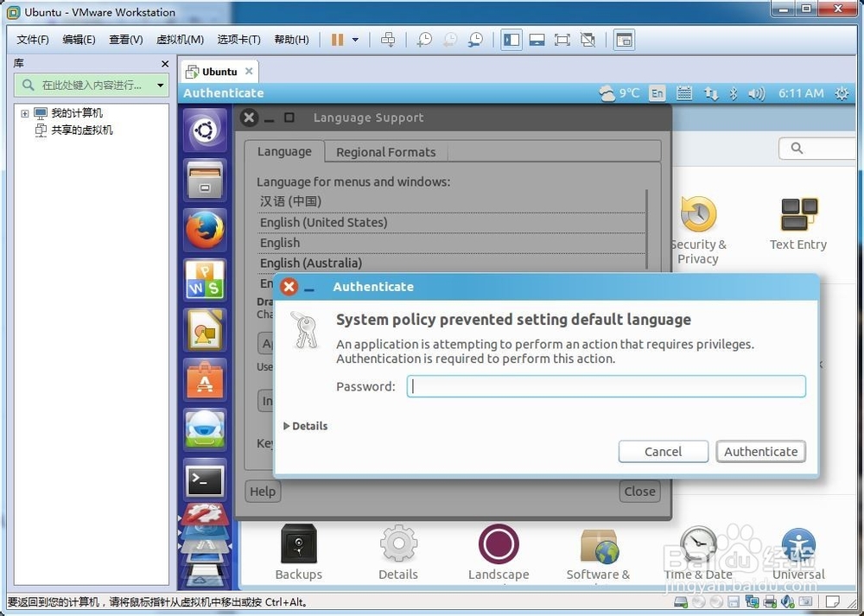
Task: Open the Landscape settings icon
Action: pos(499,552)
